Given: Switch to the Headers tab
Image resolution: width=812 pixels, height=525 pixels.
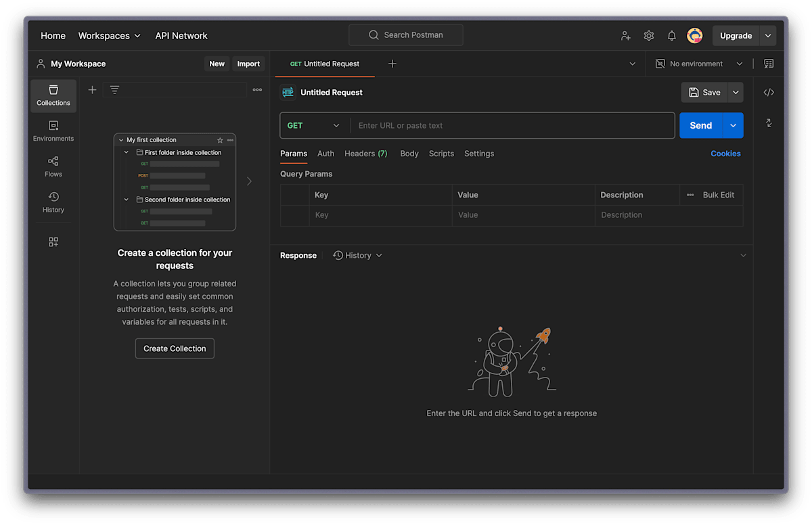Looking at the screenshot, I should point(366,154).
